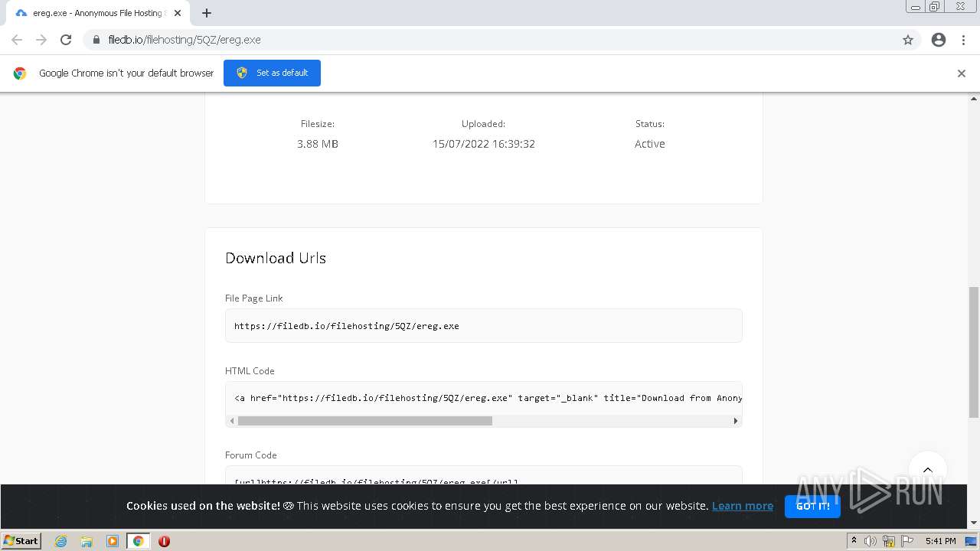Open network tray icon
The image size is (980, 551).
click(x=889, y=541)
